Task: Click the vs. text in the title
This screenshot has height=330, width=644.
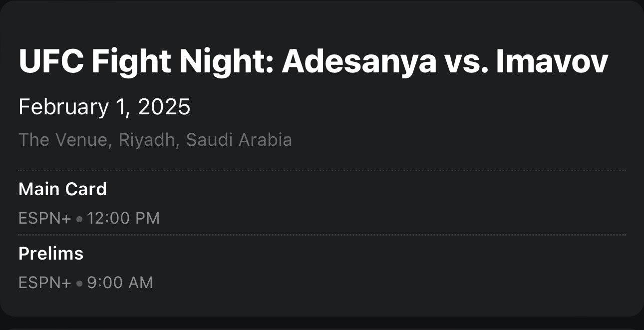Action: point(466,62)
